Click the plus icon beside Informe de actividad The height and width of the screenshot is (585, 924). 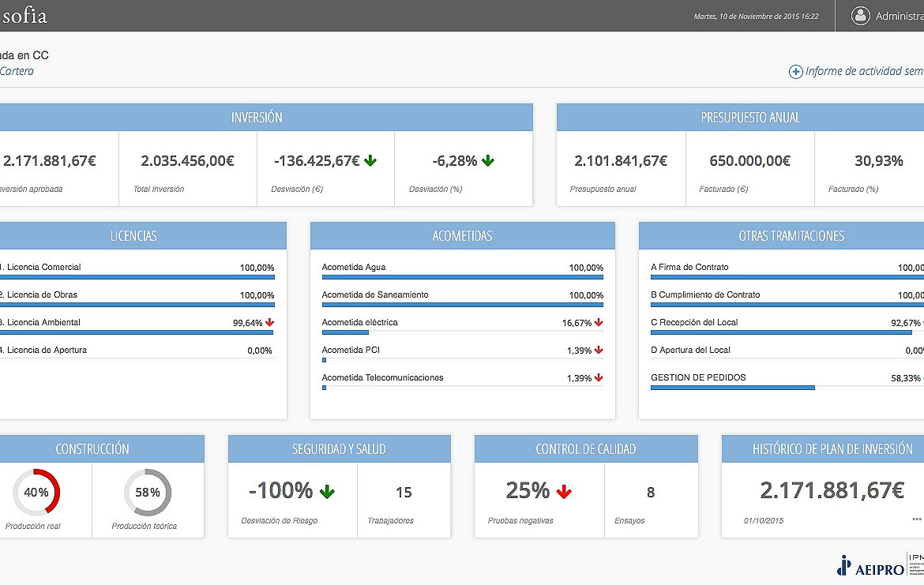(795, 72)
